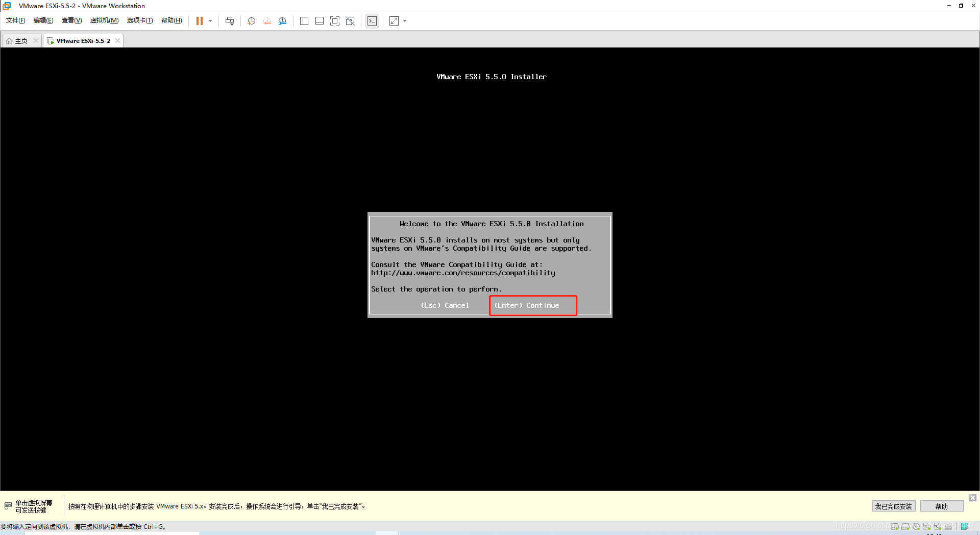Click the stretch guest display icon
The width and height of the screenshot is (980, 535).
[x=394, y=21]
